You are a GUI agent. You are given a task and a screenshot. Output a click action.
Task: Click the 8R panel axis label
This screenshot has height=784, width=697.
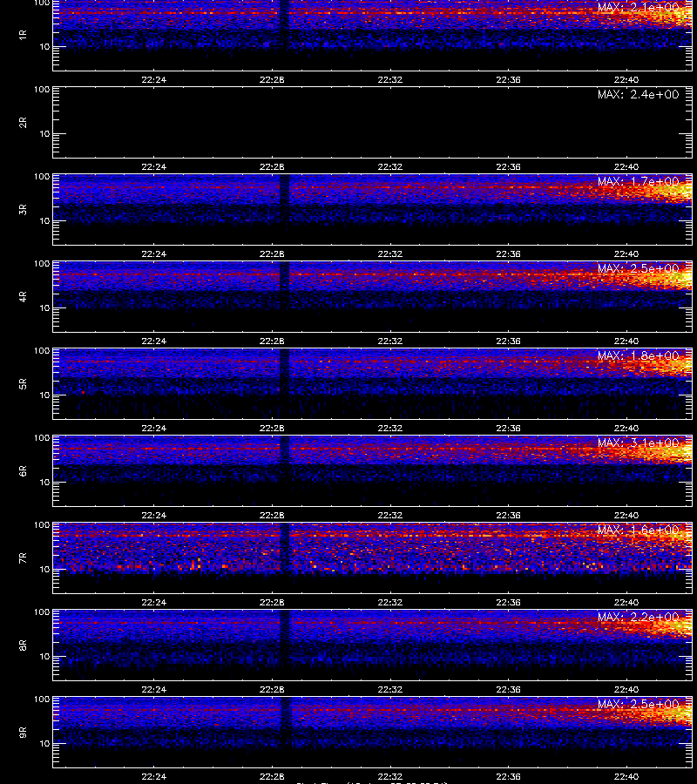pyautogui.click(x=23, y=645)
